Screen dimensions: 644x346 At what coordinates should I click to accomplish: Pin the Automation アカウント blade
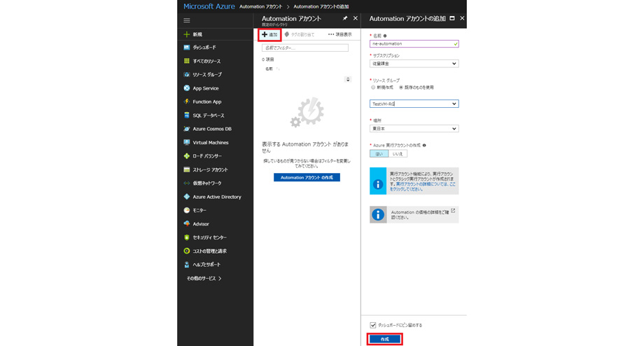[345, 18]
